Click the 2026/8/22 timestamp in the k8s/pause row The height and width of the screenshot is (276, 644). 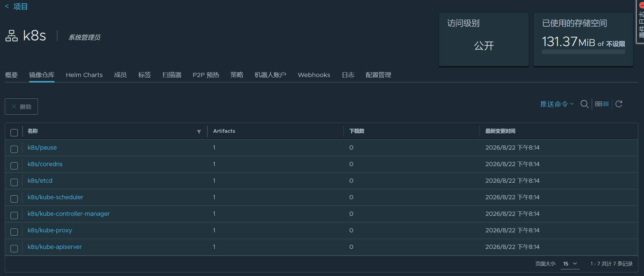(x=512, y=147)
